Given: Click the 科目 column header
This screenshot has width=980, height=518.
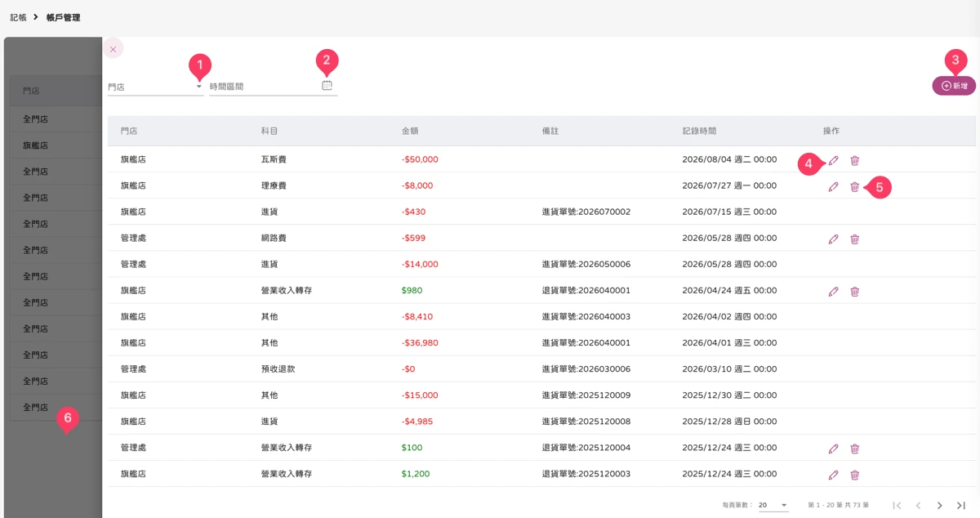Looking at the screenshot, I should click(269, 131).
